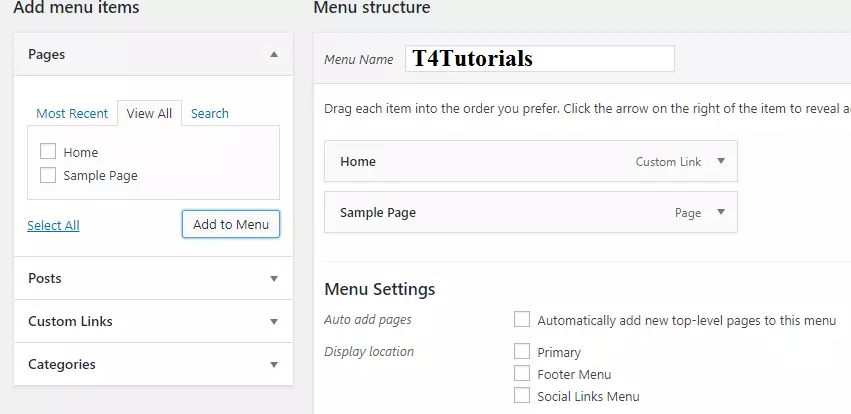Screen dimensions: 851x414
Task: Tick the Primary display location checkbox
Action: 522,351
